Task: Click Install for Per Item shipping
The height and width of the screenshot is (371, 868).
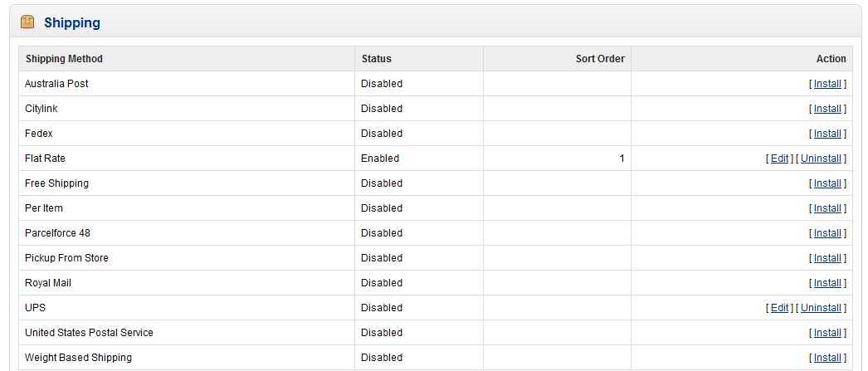Action: [x=827, y=208]
